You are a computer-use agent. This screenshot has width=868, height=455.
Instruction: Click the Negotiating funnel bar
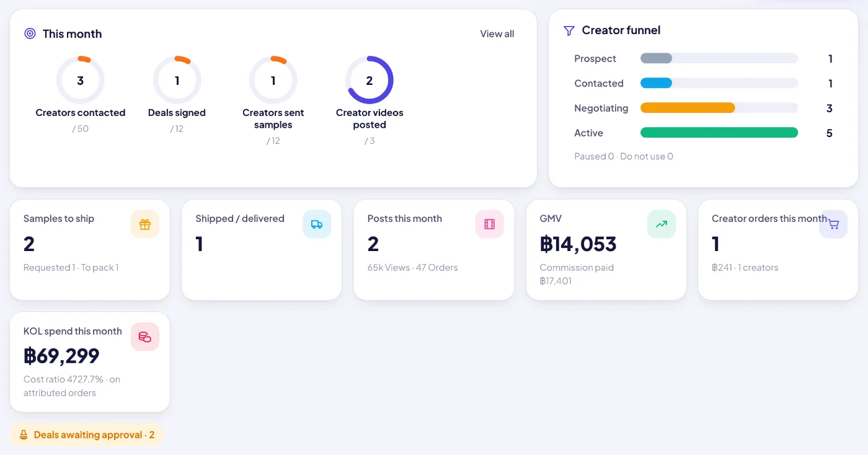[x=719, y=108]
